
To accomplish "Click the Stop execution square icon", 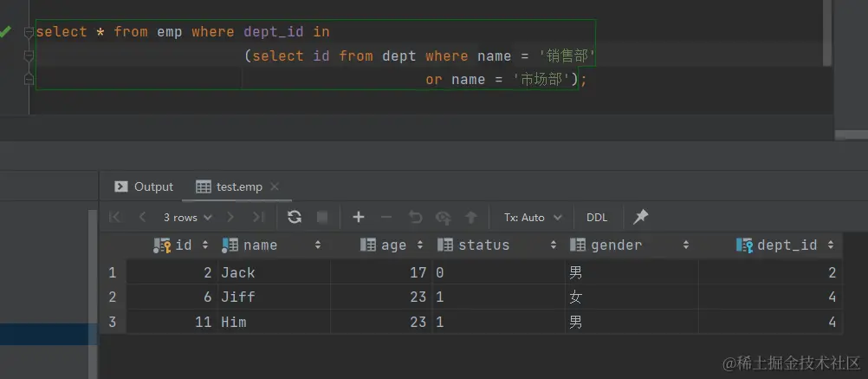I will coord(322,217).
